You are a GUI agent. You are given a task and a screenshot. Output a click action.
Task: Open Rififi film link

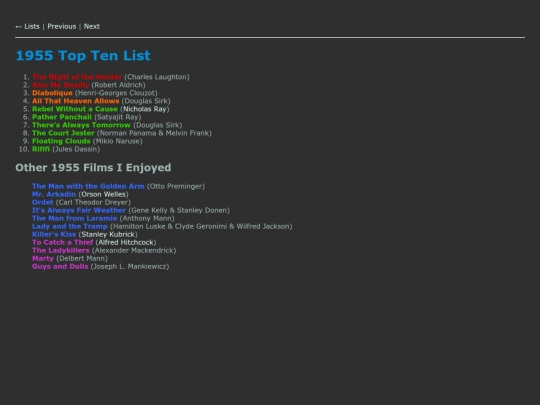click(41, 149)
